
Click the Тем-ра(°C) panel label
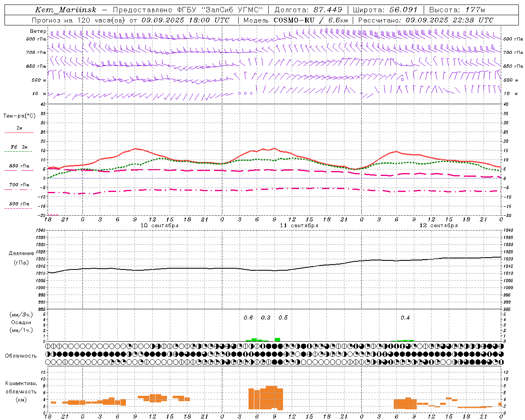point(19,116)
